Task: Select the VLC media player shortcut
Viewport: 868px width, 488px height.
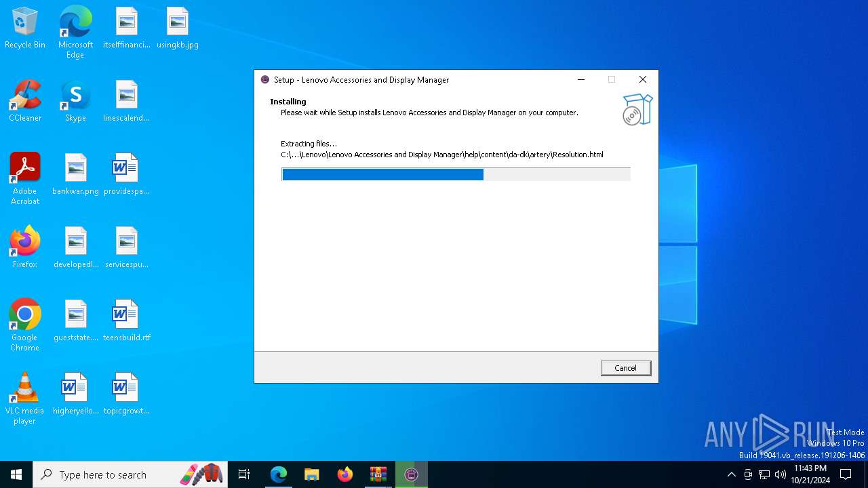Action: 25,399
